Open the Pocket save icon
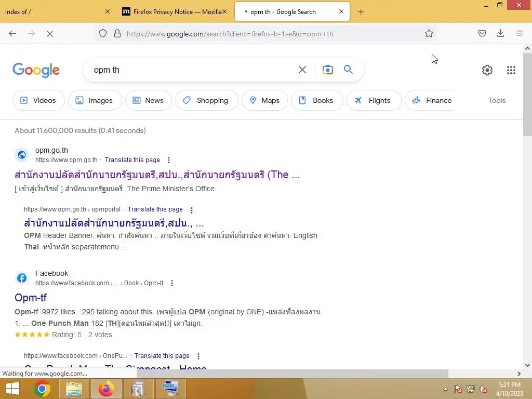Image resolution: width=532 pixels, height=399 pixels. pyautogui.click(x=482, y=33)
